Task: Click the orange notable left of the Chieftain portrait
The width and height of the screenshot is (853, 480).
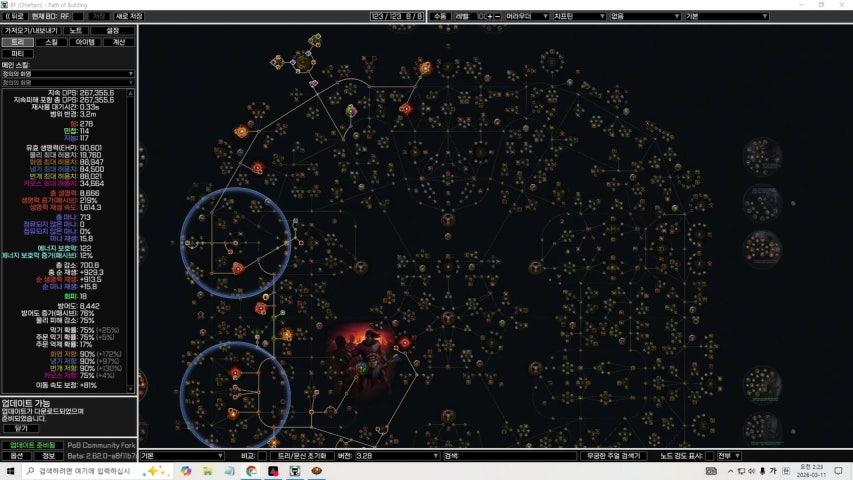Action: click(287, 335)
